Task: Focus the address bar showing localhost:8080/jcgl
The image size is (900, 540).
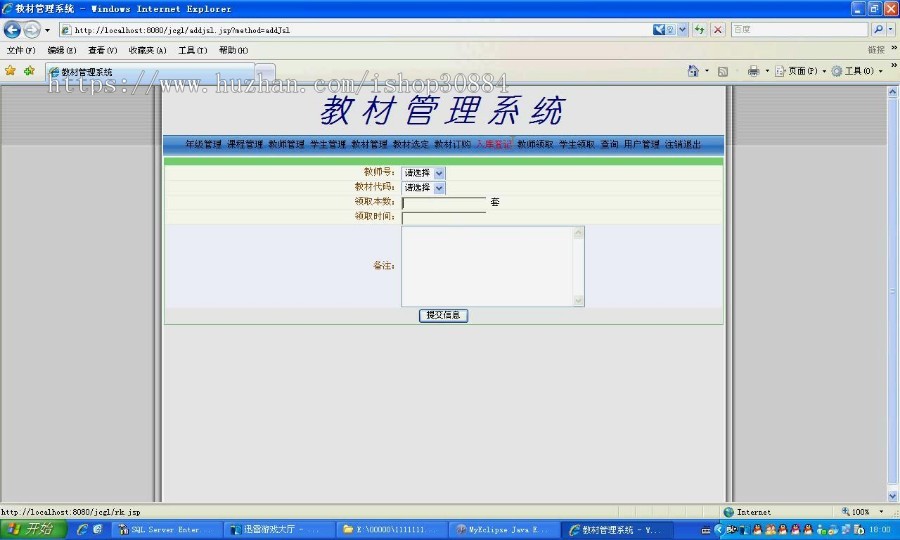Action: (x=355, y=30)
